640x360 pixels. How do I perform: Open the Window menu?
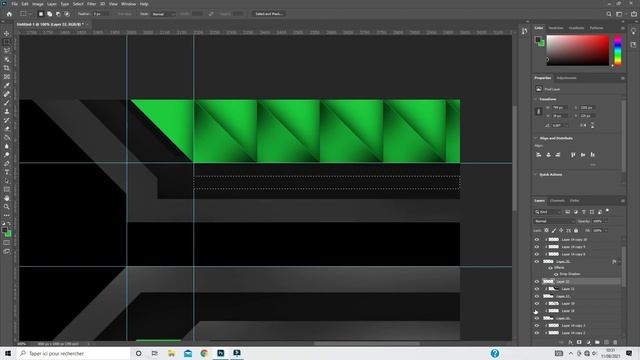128,4
